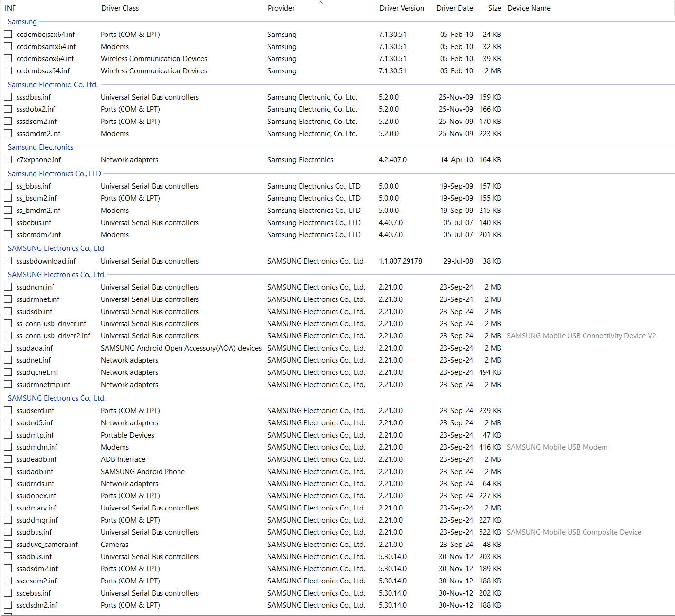Select 'SAMSUNG Android Phone' driver class
This screenshot has height=616, width=675.
pos(142,472)
